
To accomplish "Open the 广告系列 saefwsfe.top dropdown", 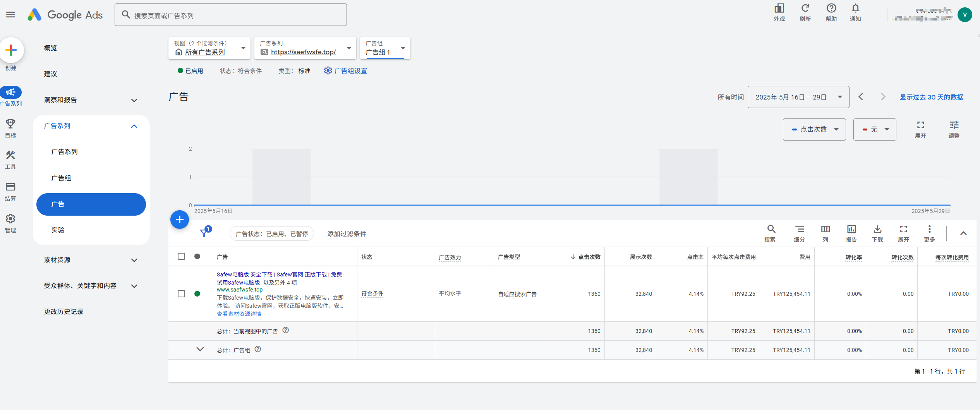I will click(305, 48).
